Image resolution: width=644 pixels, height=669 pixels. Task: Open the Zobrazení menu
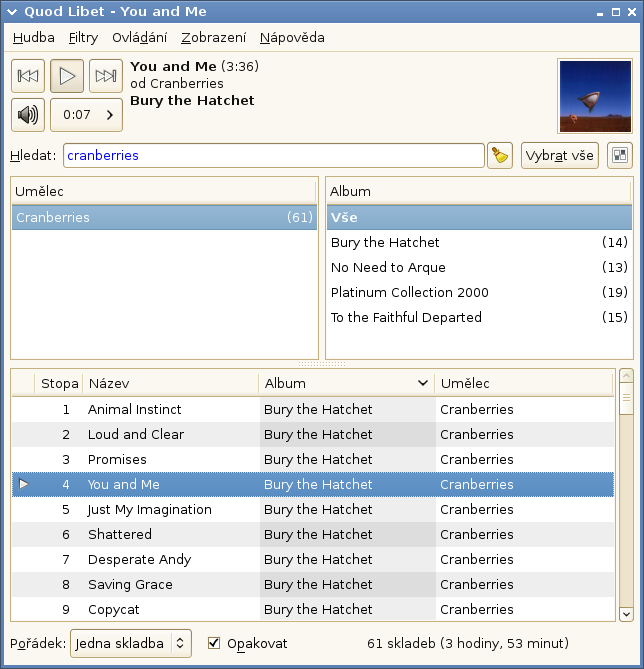tap(213, 38)
